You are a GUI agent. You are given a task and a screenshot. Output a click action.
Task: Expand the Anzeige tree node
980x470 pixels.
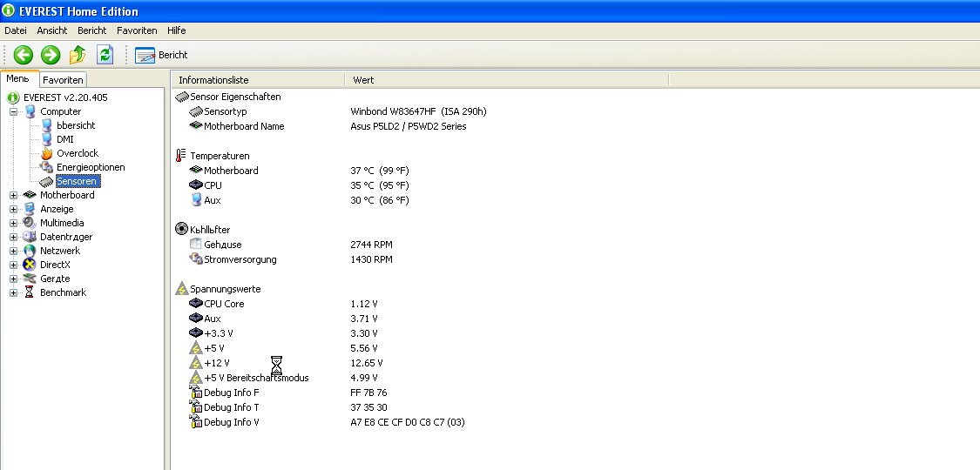point(13,209)
